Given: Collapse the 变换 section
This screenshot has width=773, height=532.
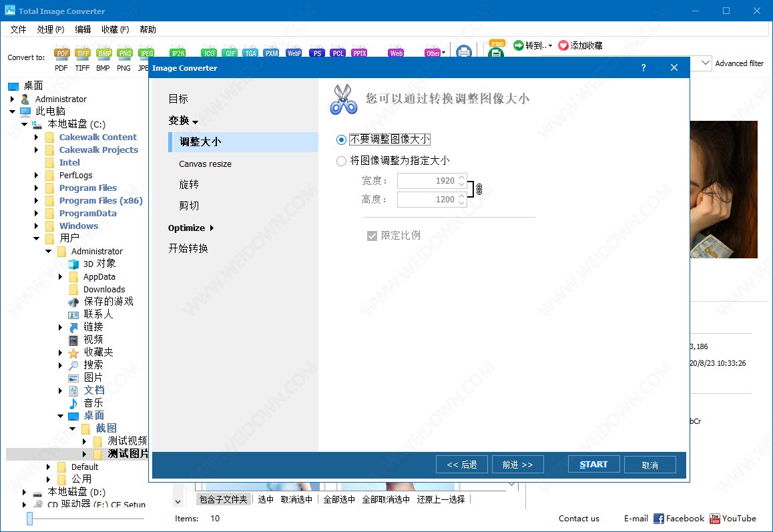Looking at the screenshot, I should coord(183,120).
